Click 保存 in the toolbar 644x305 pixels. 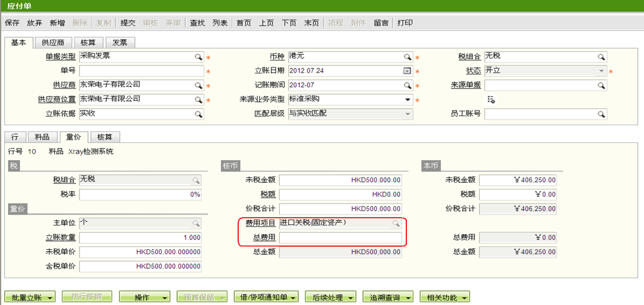coord(12,23)
